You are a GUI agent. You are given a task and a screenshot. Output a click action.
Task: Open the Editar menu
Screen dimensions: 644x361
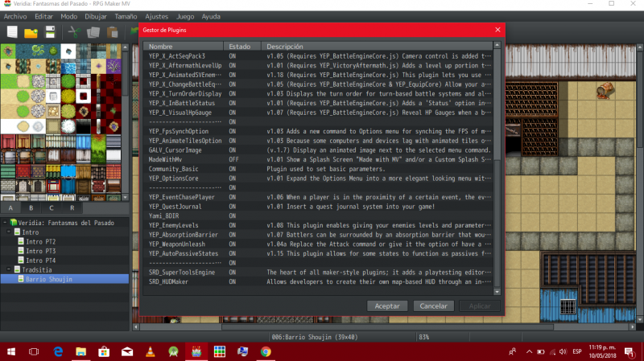[43, 16]
